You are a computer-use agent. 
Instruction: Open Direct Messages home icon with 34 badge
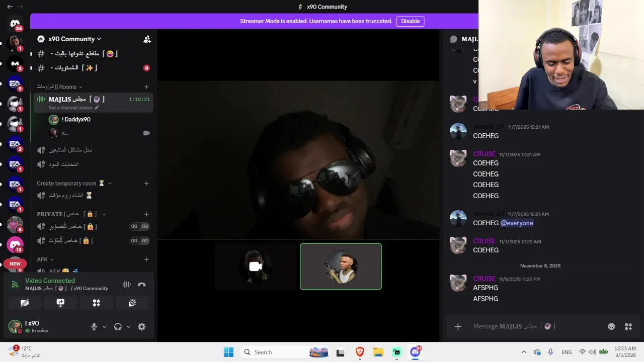pyautogui.click(x=15, y=24)
